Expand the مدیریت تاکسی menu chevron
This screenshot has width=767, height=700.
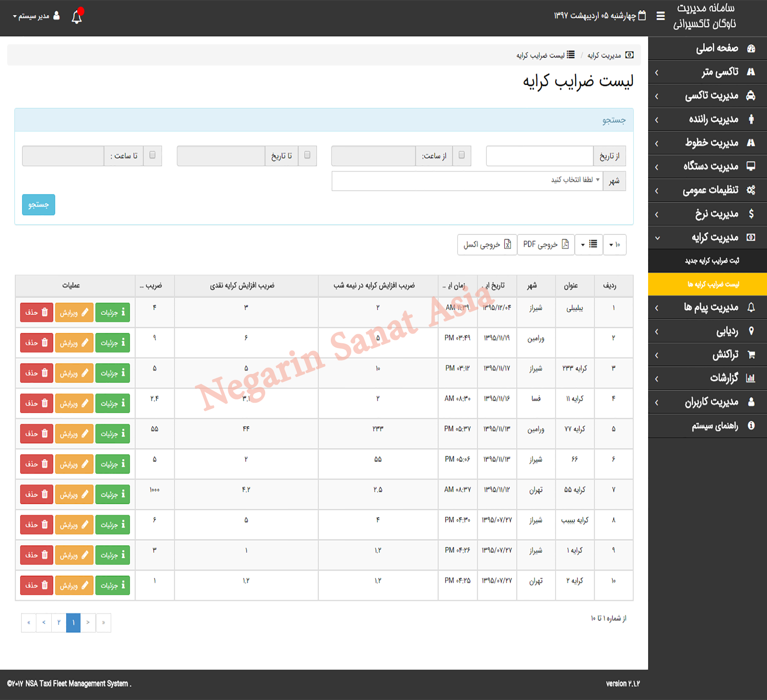(x=657, y=96)
